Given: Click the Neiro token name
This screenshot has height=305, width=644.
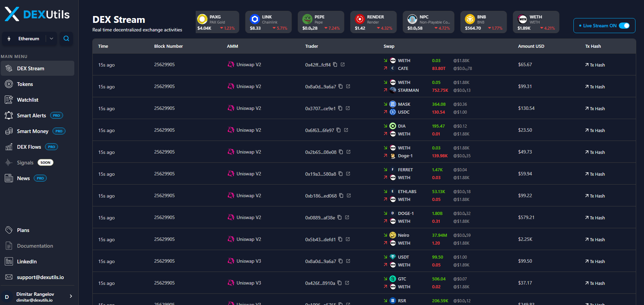Looking at the screenshot, I should click(x=403, y=235).
